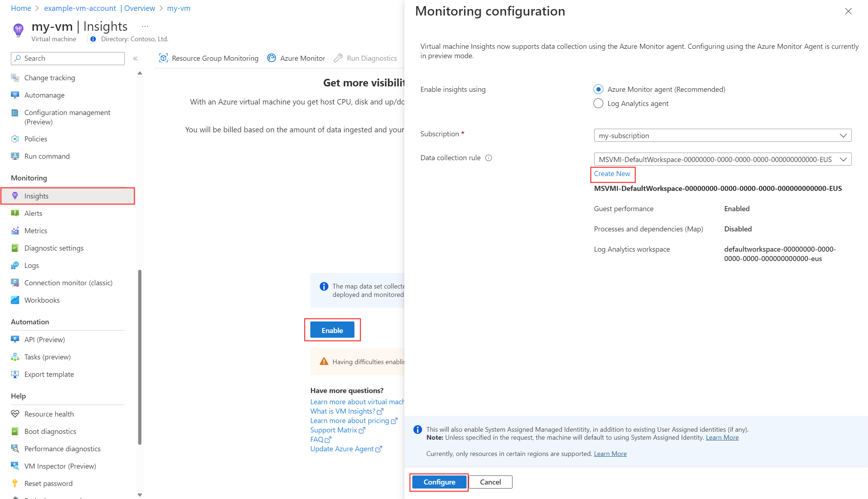Click the Cancel button

(x=490, y=482)
